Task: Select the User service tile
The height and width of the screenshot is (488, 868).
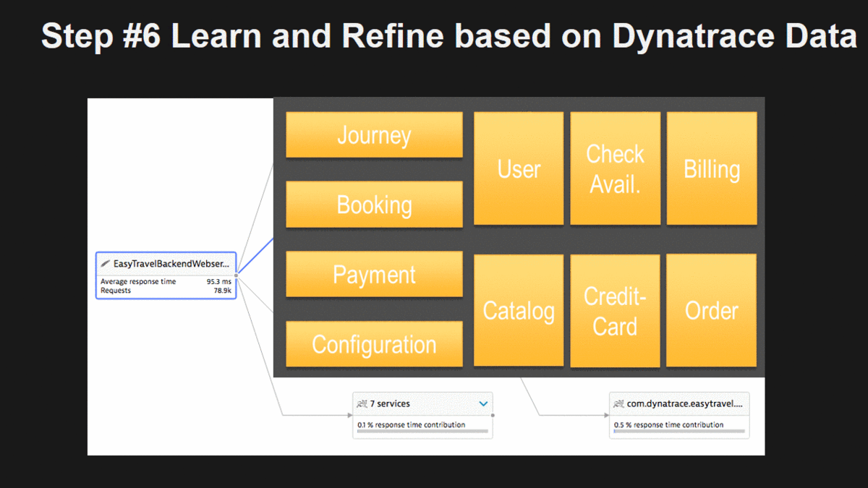Action: [x=519, y=168]
